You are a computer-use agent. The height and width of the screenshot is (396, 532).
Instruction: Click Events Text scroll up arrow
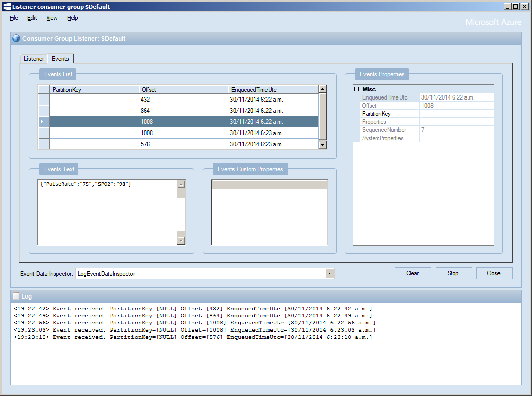(x=181, y=184)
